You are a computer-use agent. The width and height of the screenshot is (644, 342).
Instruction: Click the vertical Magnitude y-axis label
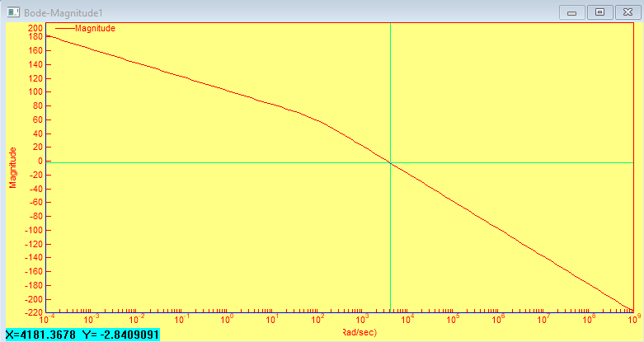(13, 167)
